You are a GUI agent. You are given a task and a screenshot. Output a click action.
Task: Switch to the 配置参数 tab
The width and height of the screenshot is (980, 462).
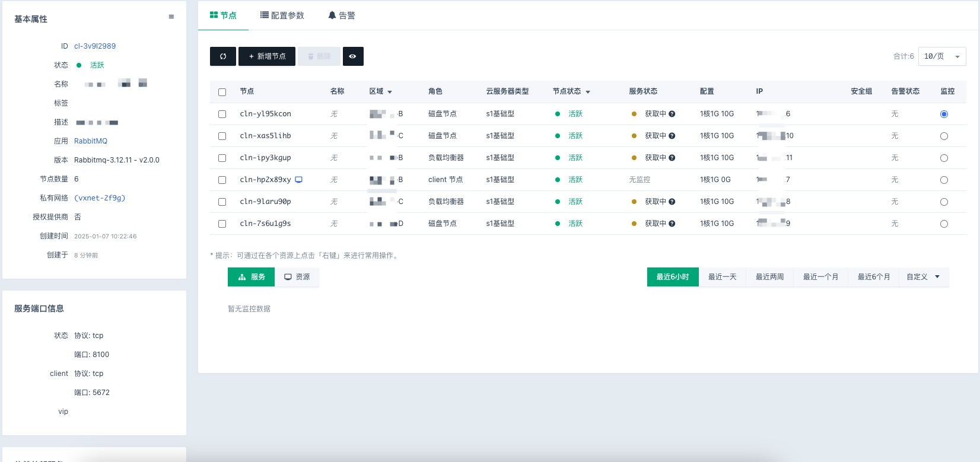[282, 15]
